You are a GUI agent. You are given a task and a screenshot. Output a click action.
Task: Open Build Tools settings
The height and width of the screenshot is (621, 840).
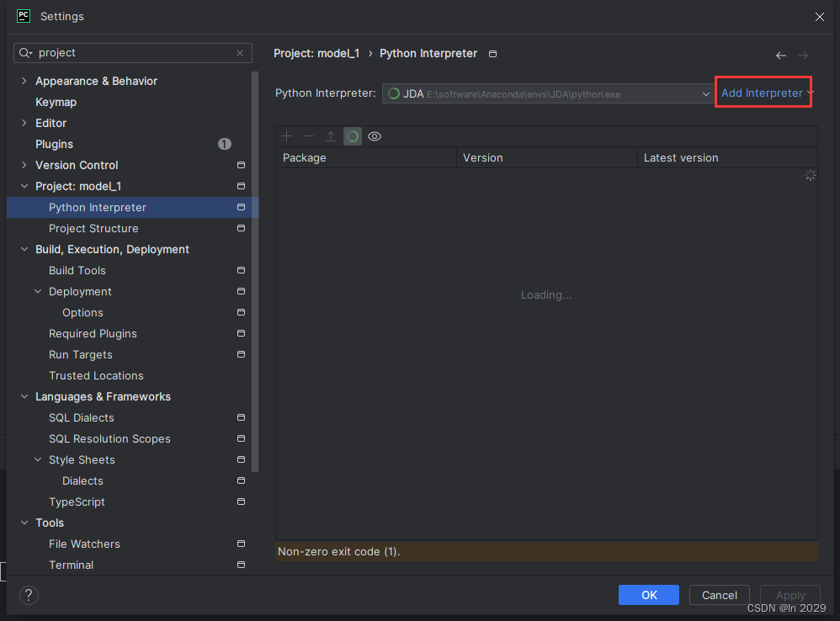coord(77,270)
